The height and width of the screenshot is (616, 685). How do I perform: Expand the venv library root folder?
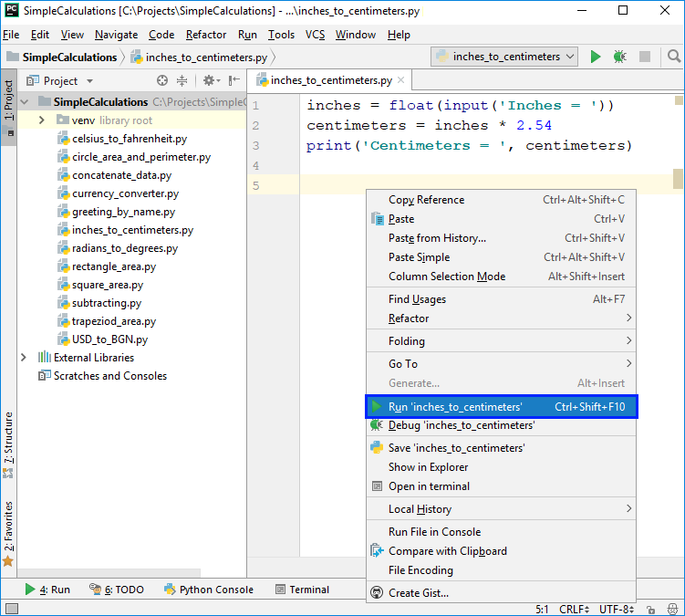(x=42, y=120)
